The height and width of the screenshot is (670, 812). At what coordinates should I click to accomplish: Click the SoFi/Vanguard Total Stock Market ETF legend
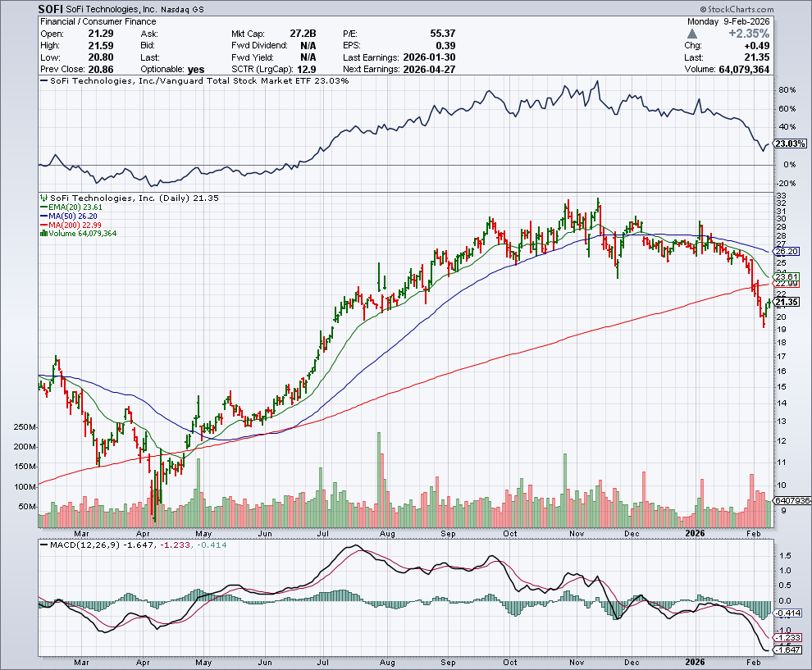click(194, 80)
